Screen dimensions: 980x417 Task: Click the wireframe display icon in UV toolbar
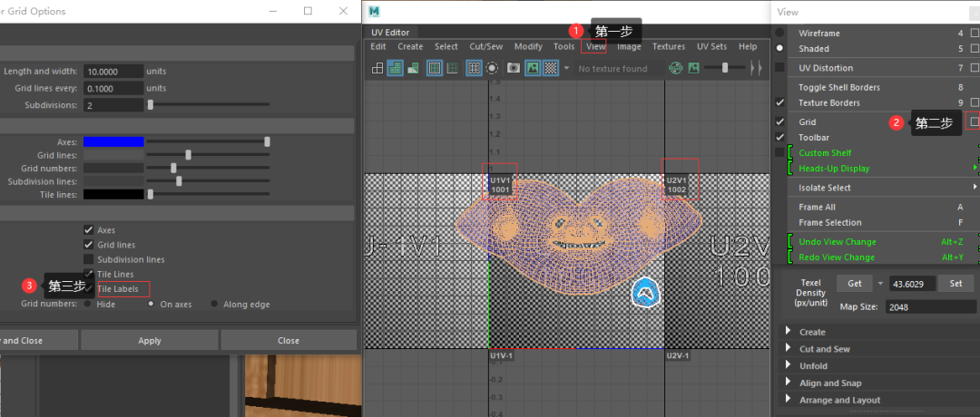377,68
